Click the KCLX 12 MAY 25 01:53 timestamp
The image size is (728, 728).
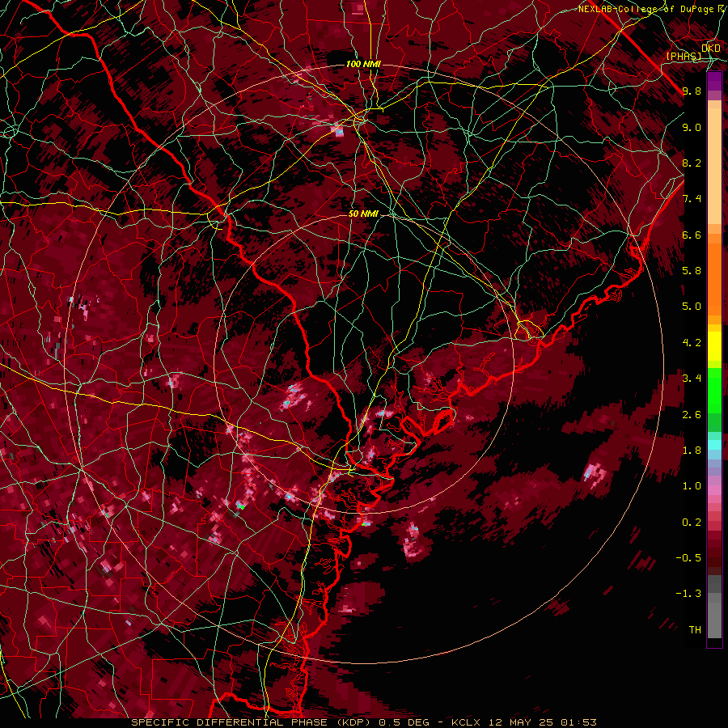(x=523, y=722)
